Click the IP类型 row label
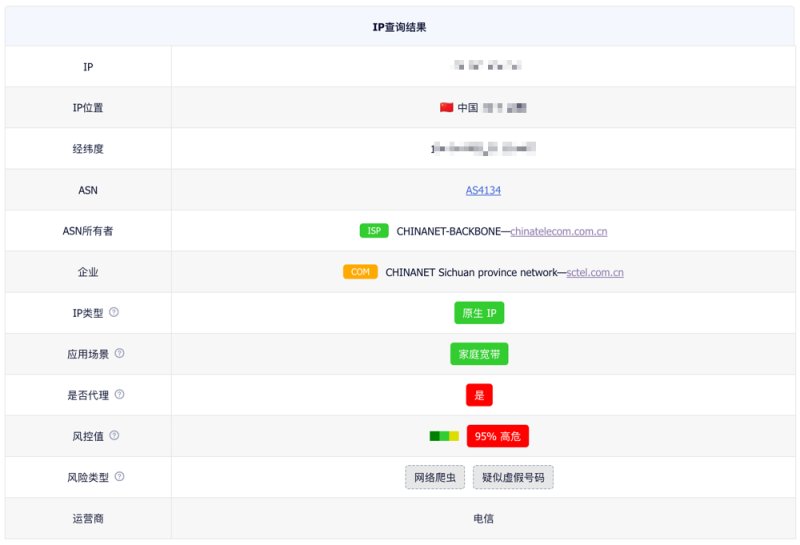 [x=88, y=313]
